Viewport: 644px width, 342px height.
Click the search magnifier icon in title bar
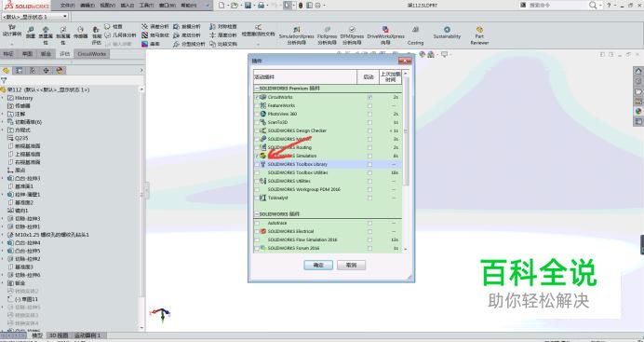593,6
